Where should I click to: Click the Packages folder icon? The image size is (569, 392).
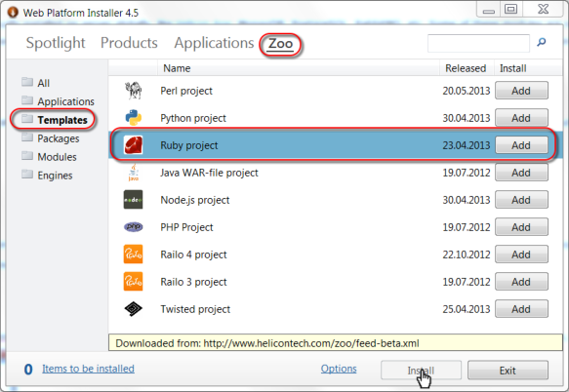27,137
